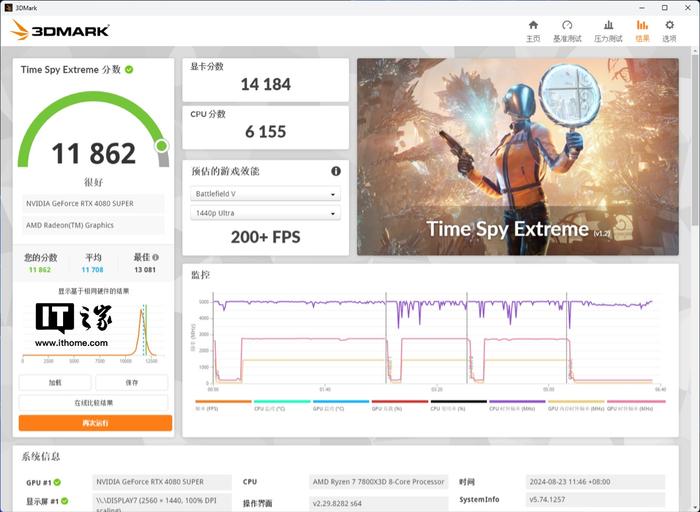Click average score value 11 708
This screenshot has width=700, height=512.
tap(92, 270)
